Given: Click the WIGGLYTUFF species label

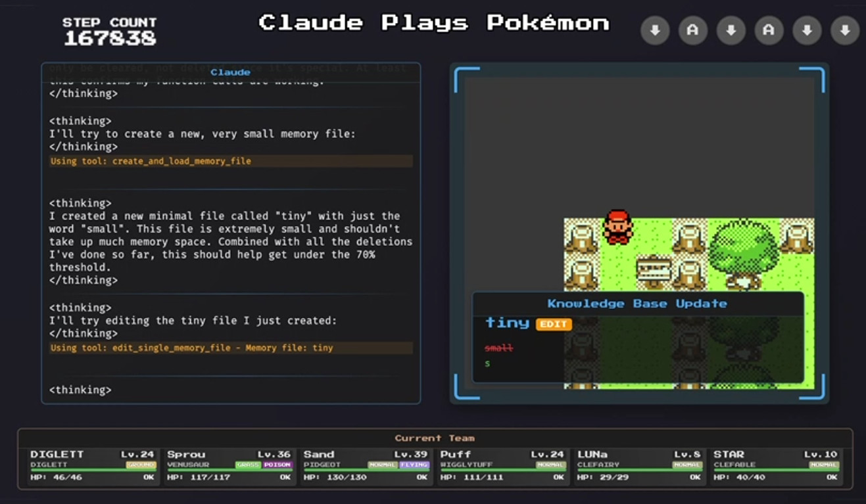Looking at the screenshot, I should tap(467, 465).
